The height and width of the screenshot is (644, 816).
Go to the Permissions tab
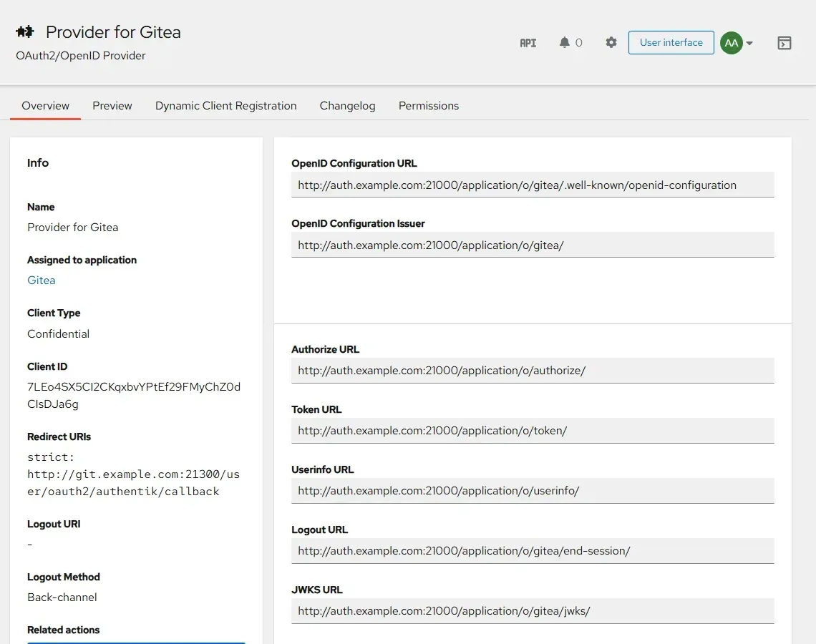coord(429,106)
